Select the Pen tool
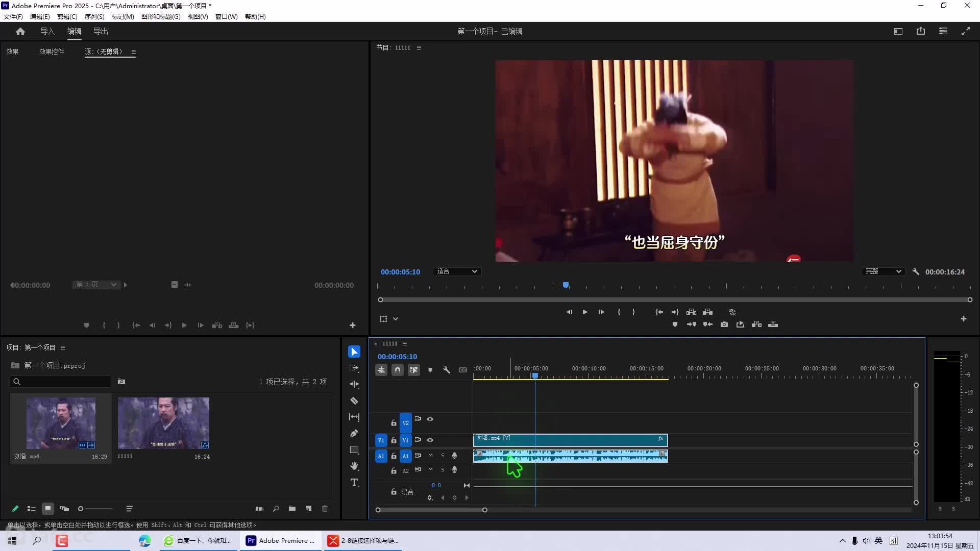This screenshot has height=551, width=980. pyautogui.click(x=354, y=433)
